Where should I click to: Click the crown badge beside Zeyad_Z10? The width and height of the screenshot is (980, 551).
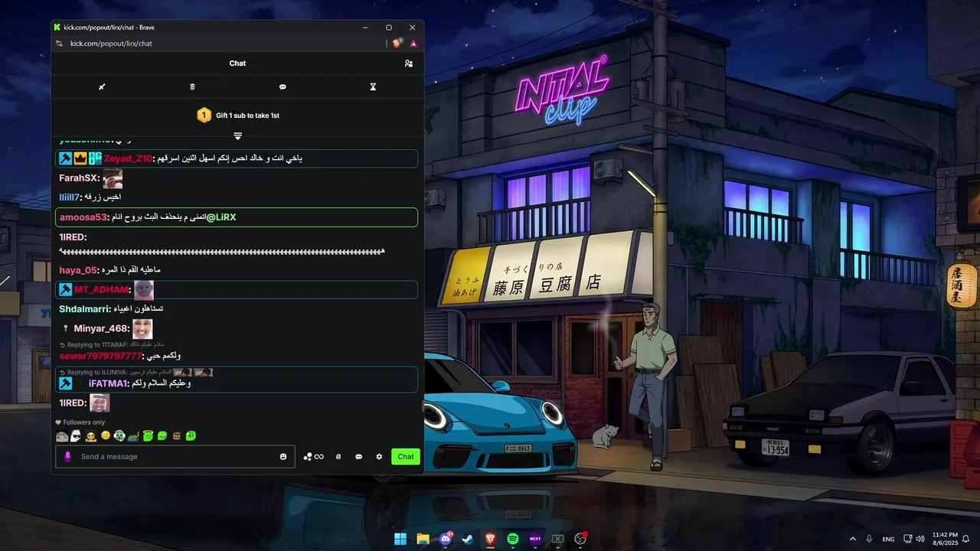pos(80,158)
